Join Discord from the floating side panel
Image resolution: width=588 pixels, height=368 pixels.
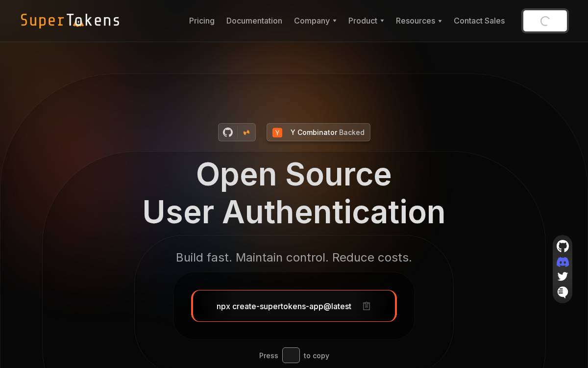(x=563, y=262)
